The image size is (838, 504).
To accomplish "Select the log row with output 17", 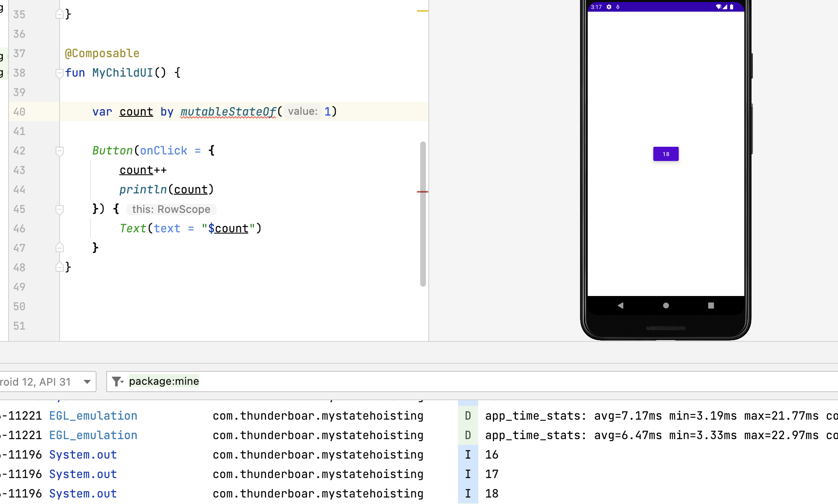I will (x=419, y=474).
